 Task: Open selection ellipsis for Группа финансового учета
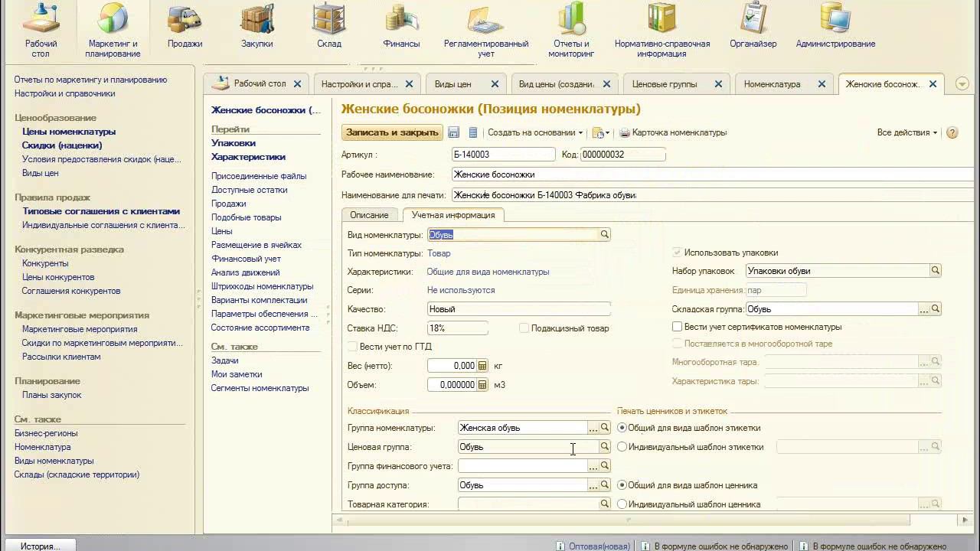point(593,466)
